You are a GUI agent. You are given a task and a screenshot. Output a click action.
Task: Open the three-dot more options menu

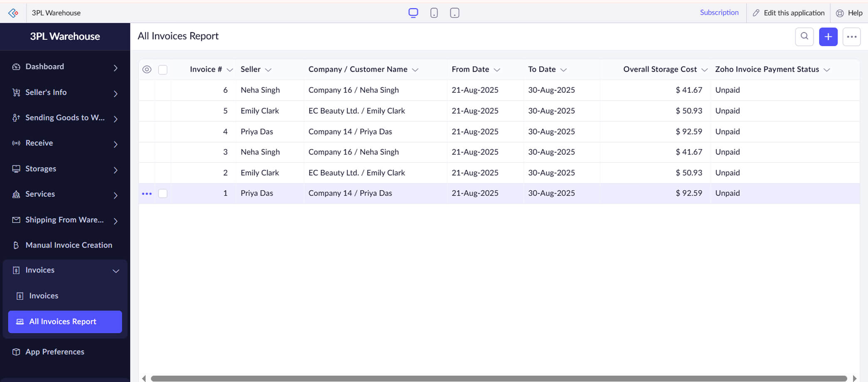point(851,37)
